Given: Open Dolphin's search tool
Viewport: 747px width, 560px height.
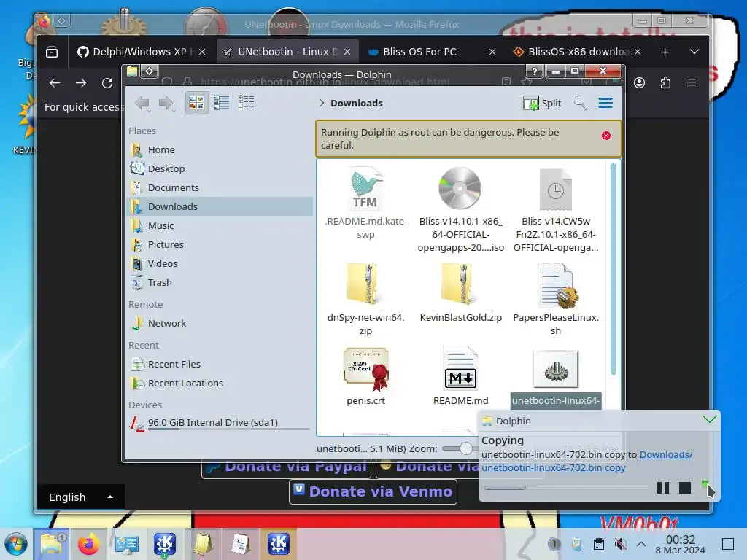Looking at the screenshot, I should point(580,103).
